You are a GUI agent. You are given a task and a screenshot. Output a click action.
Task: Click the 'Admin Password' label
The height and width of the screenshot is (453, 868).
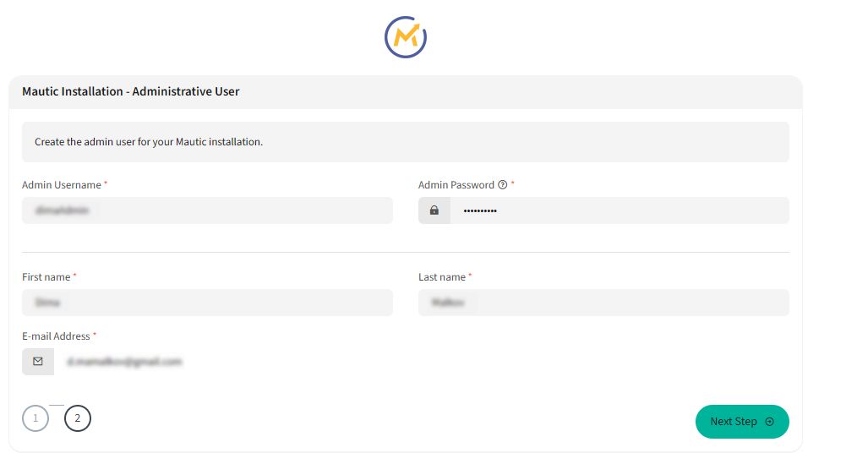click(456, 185)
